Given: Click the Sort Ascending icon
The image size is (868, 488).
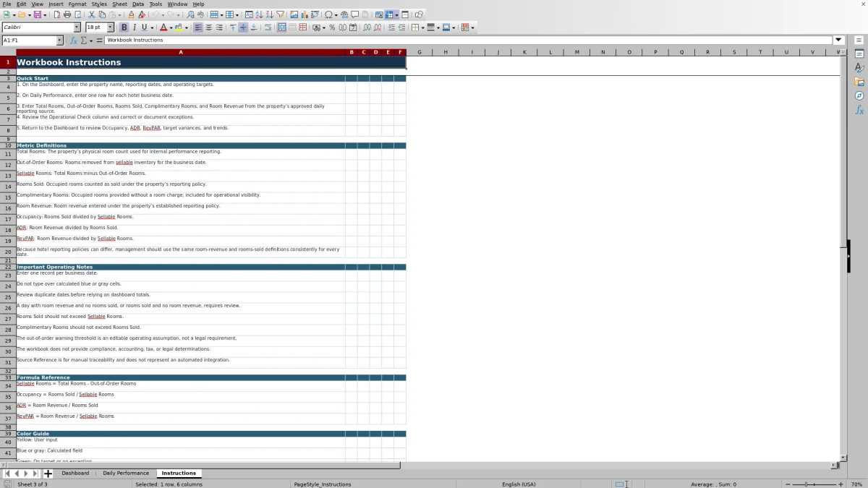Looking at the screenshot, I should (x=259, y=14).
